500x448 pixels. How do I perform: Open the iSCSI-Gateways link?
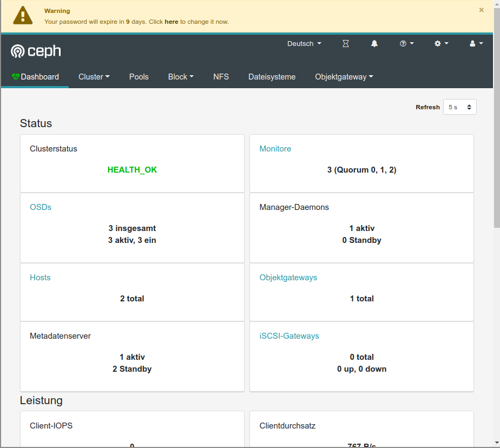(289, 336)
